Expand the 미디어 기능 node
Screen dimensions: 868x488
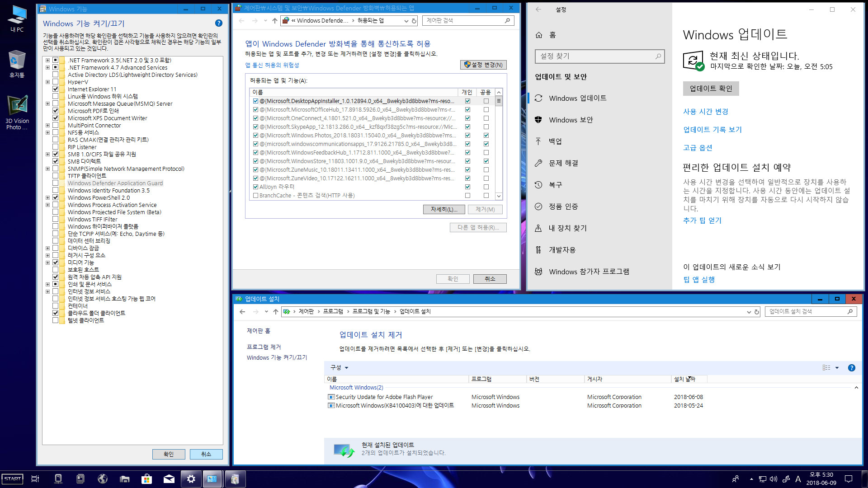[x=47, y=263]
